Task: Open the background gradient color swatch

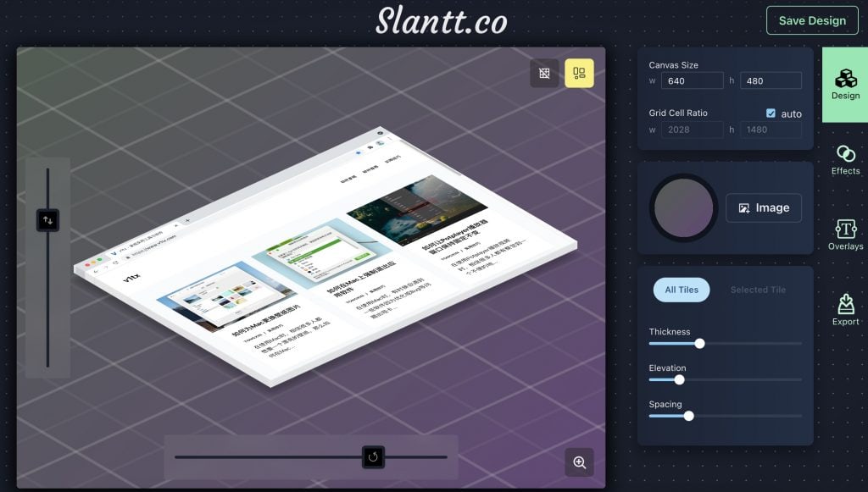Action: [x=684, y=207]
